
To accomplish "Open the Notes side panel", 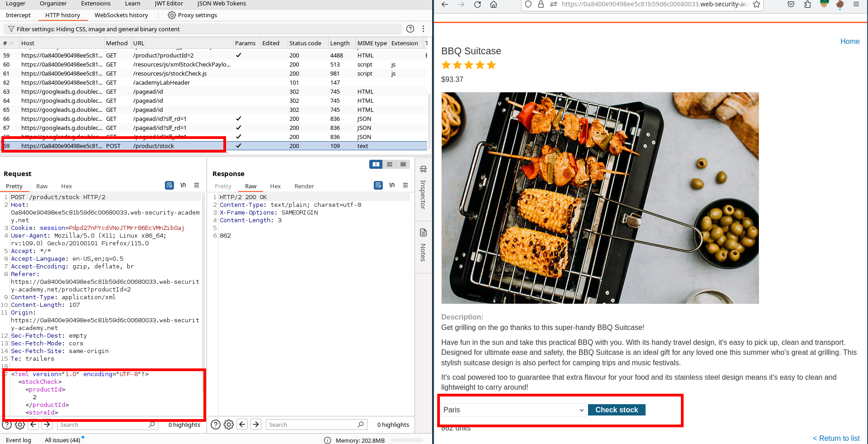I will tap(423, 246).
